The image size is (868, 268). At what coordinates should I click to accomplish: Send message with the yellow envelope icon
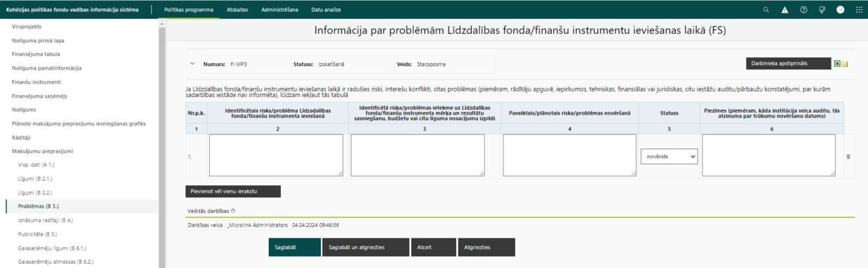[845, 64]
